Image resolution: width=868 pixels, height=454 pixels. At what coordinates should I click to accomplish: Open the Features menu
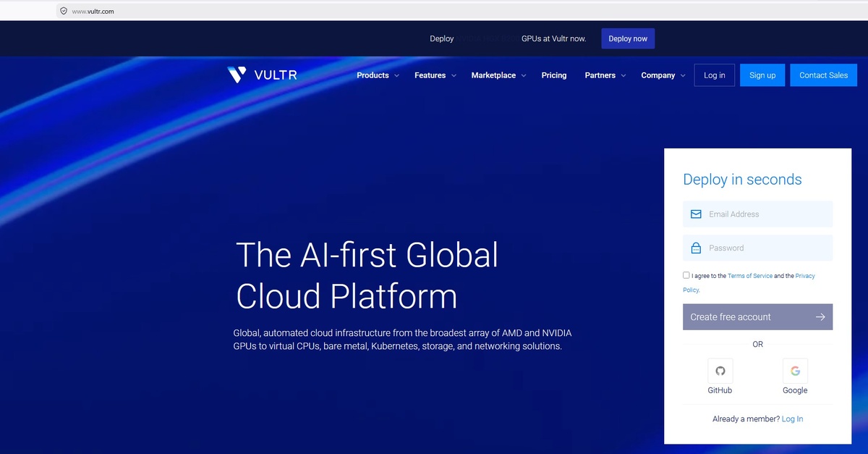pyautogui.click(x=430, y=75)
